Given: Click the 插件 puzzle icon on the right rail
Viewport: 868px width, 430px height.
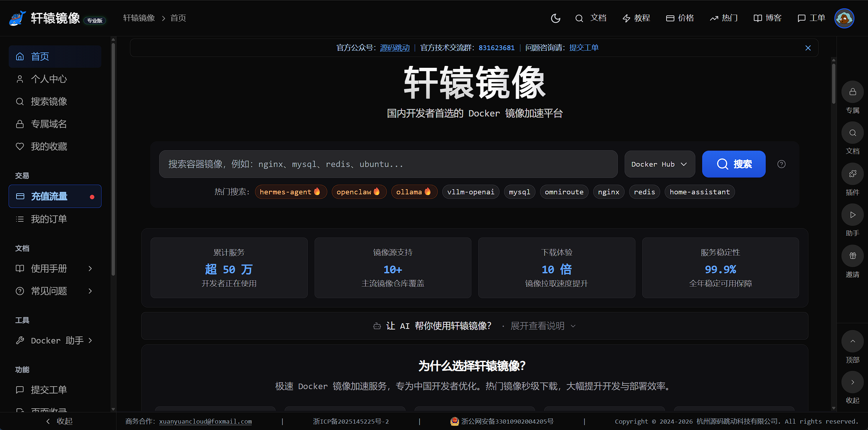Looking at the screenshot, I should tap(853, 174).
